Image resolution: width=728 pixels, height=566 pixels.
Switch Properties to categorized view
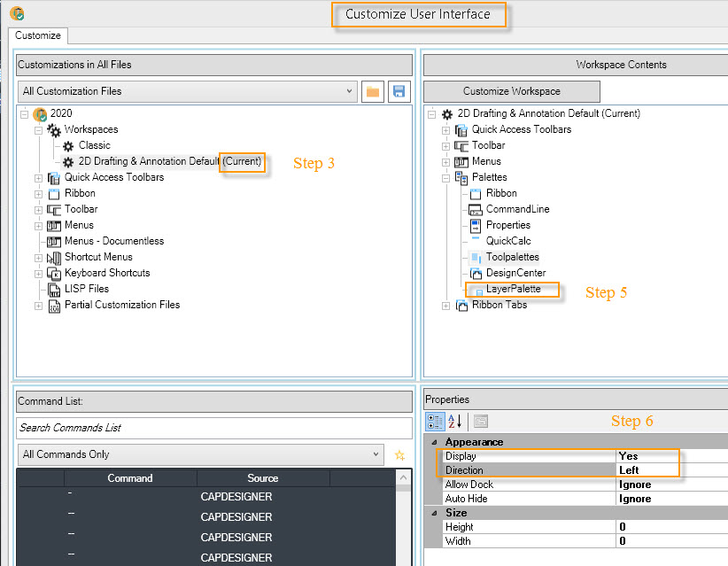(435, 421)
